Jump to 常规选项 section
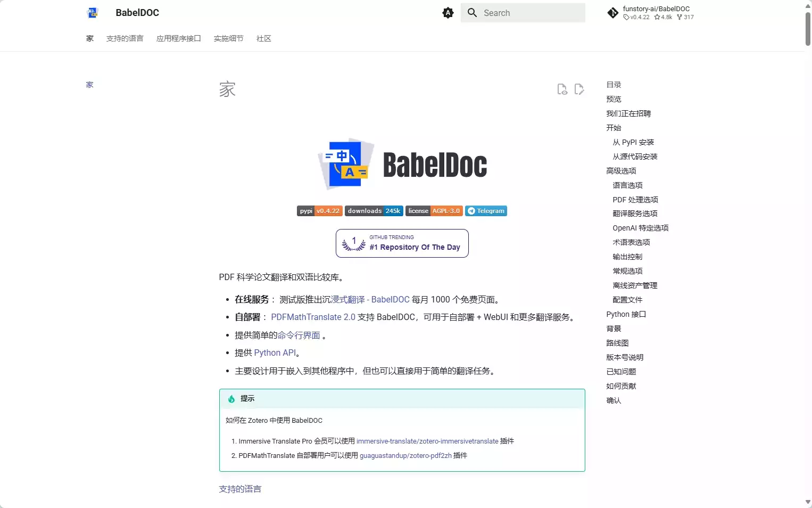Image resolution: width=812 pixels, height=508 pixels. click(627, 271)
